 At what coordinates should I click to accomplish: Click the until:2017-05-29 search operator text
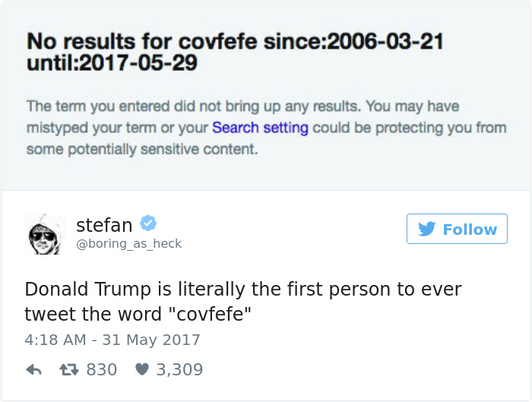click(112, 63)
